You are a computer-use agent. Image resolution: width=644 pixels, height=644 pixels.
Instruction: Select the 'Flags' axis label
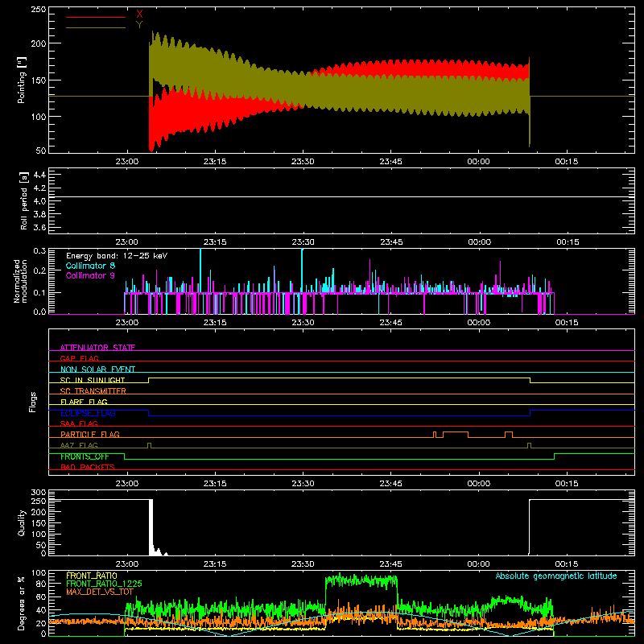(x=32, y=402)
